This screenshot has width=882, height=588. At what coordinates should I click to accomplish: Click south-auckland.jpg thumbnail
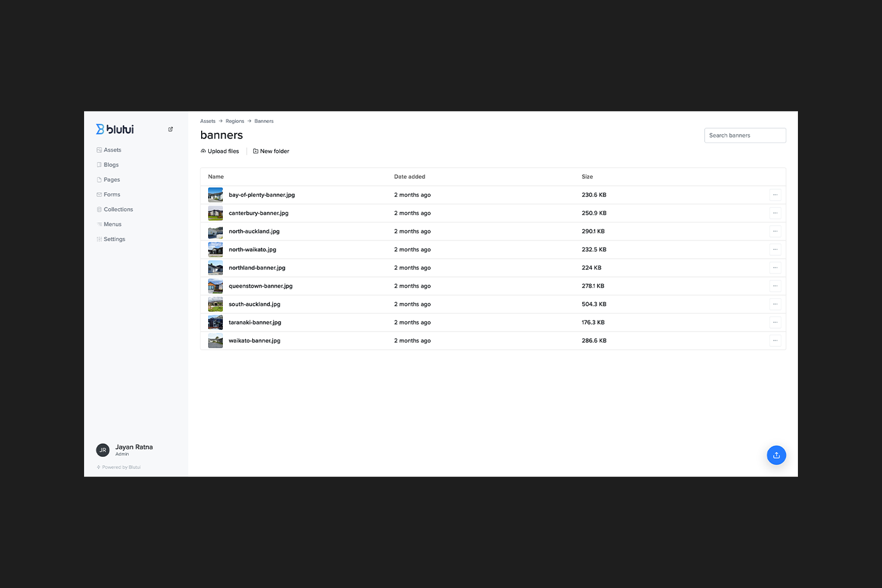215,304
